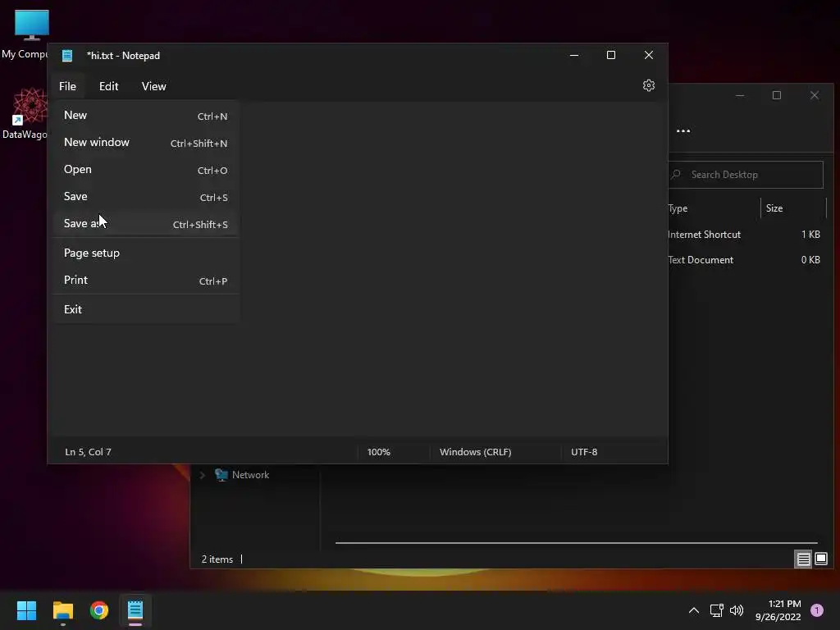This screenshot has height=630, width=840.
Task: Click Save in the File menu
Action: tap(146, 197)
